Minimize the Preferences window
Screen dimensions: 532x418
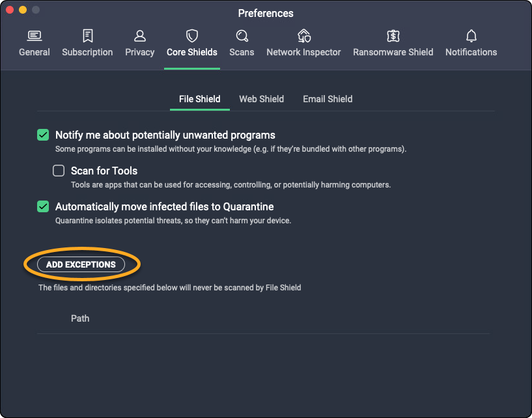click(x=23, y=10)
